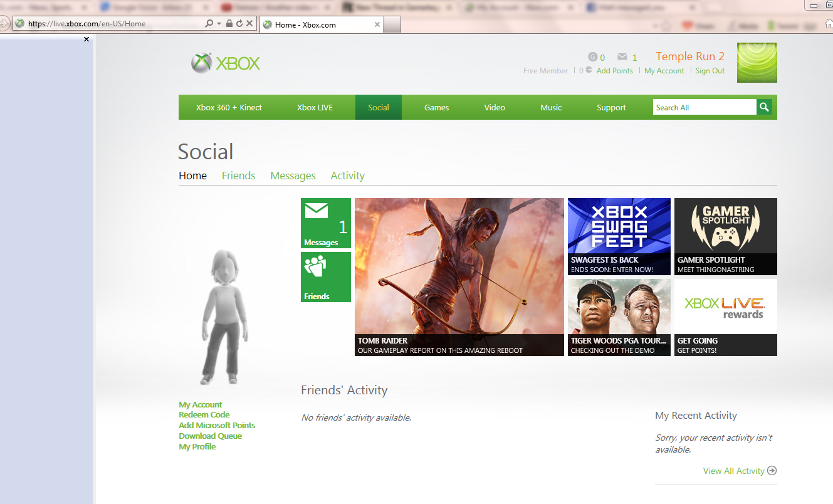Screen dimensions: 833x504
Task: Open the Xbox 360 + Kinect menu
Action: tap(229, 107)
